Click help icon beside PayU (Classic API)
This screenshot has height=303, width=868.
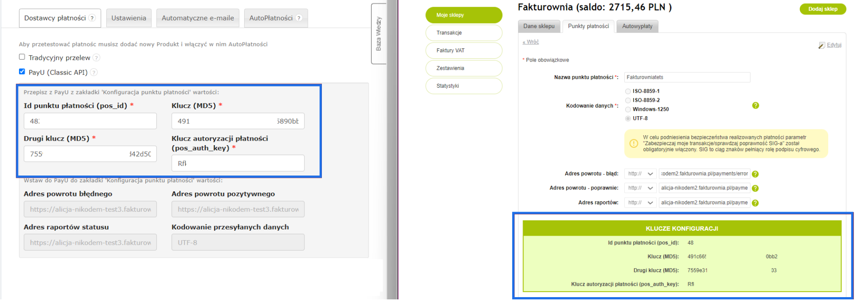(x=94, y=72)
